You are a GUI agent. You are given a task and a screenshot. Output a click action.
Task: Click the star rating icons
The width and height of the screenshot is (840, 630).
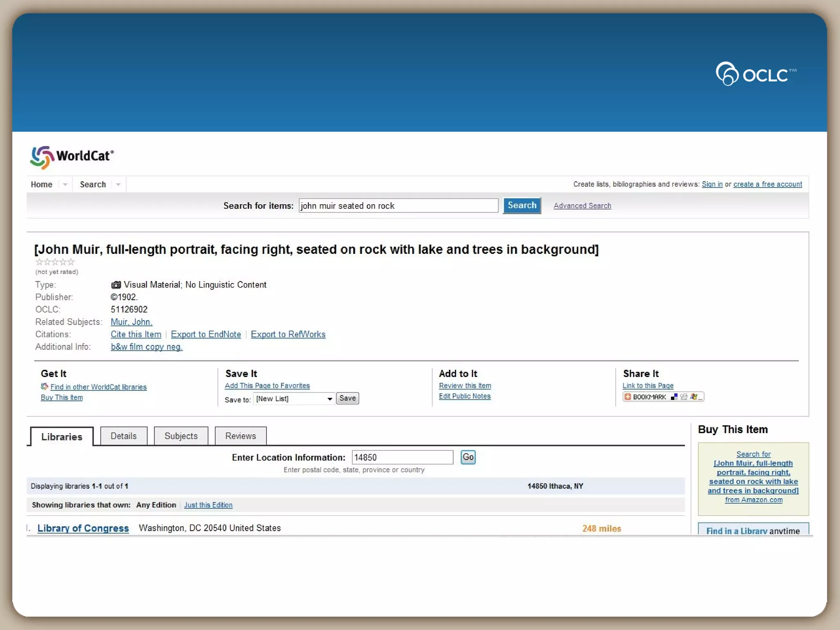[x=55, y=262]
